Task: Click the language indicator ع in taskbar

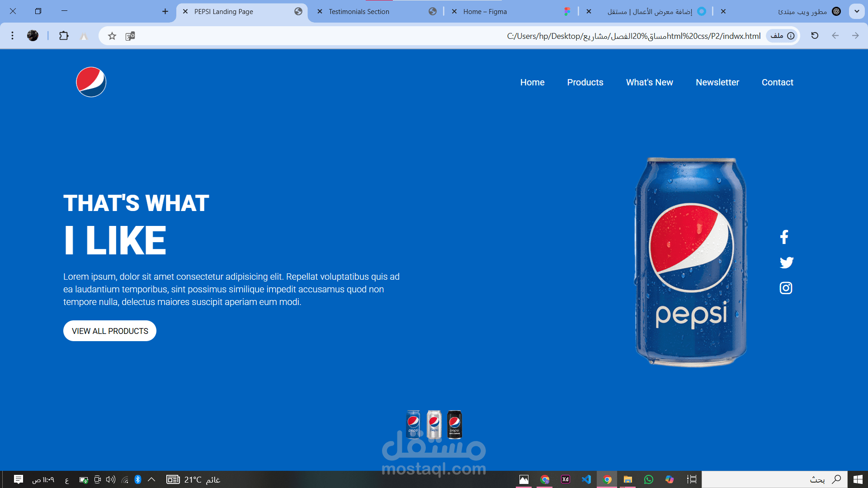Action: [x=67, y=480]
